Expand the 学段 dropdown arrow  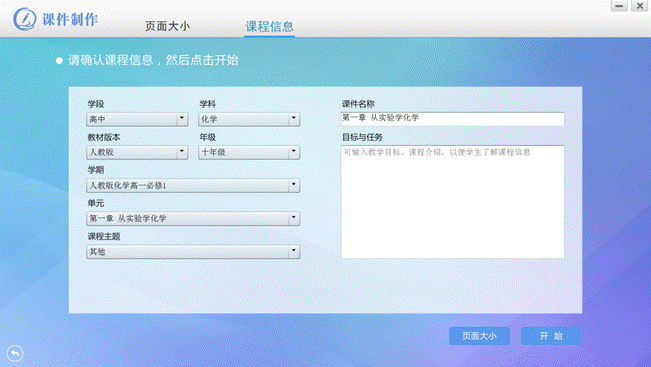click(x=182, y=119)
